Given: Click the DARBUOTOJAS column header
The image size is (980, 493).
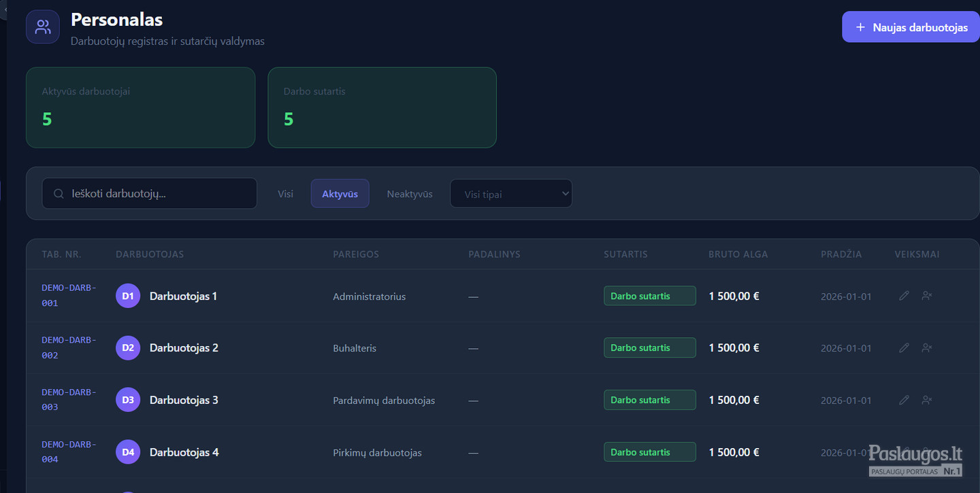Looking at the screenshot, I should point(150,254).
